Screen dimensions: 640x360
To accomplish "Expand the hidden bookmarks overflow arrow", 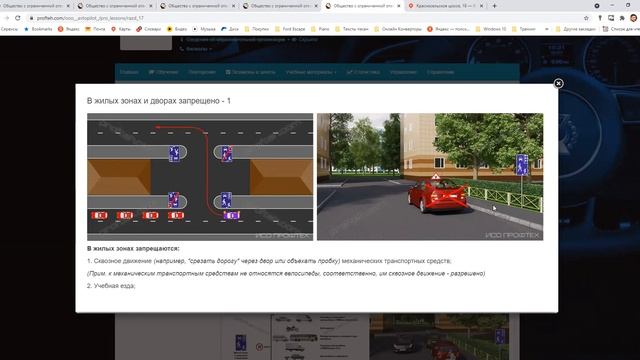I will tap(547, 29).
